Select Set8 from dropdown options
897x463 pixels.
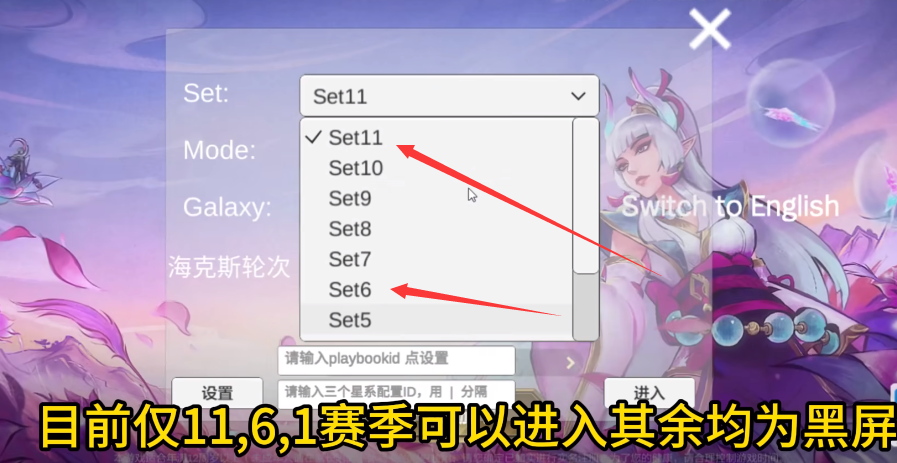coord(436,229)
